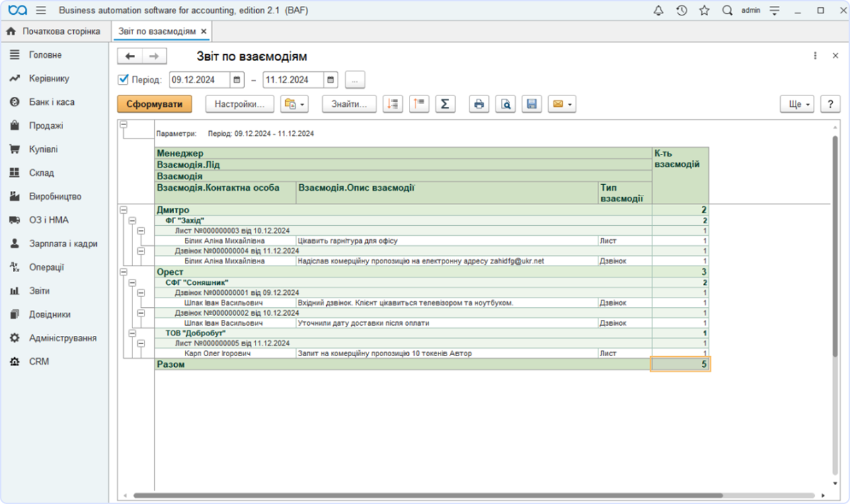The image size is (850, 504).
Task: Close the report form with the X
Action: 836,56
